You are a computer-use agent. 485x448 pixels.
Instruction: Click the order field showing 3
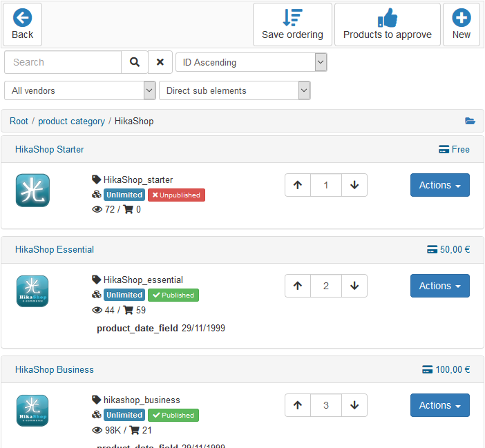point(326,405)
